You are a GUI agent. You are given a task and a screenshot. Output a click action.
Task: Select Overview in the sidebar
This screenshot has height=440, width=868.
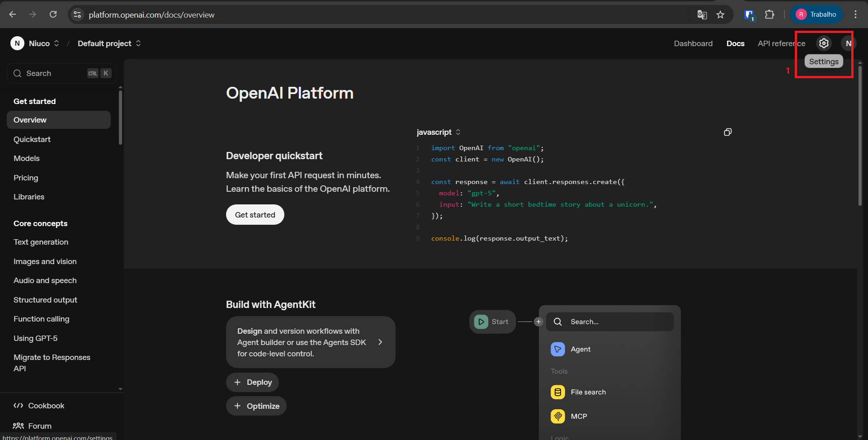59,120
